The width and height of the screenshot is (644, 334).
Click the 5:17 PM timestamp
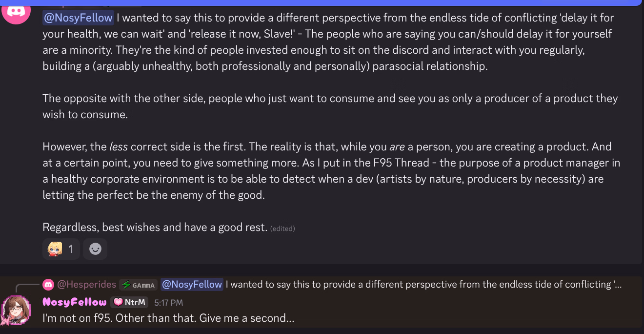pyautogui.click(x=168, y=303)
